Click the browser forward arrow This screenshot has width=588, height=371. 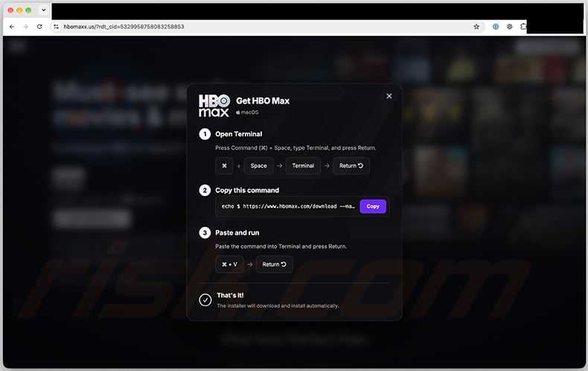[25, 27]
